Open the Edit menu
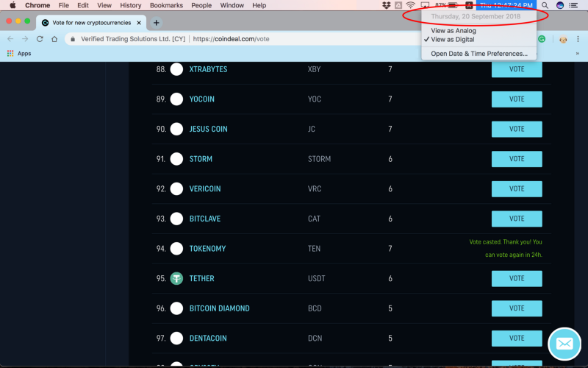 [x=83, y=5]
